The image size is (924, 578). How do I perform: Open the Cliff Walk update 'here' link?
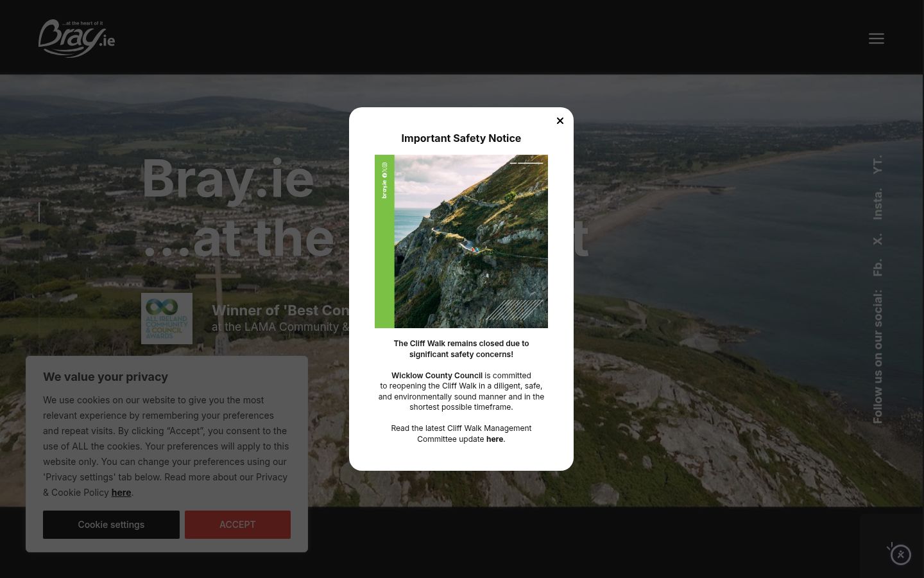[x=495, y=439]
